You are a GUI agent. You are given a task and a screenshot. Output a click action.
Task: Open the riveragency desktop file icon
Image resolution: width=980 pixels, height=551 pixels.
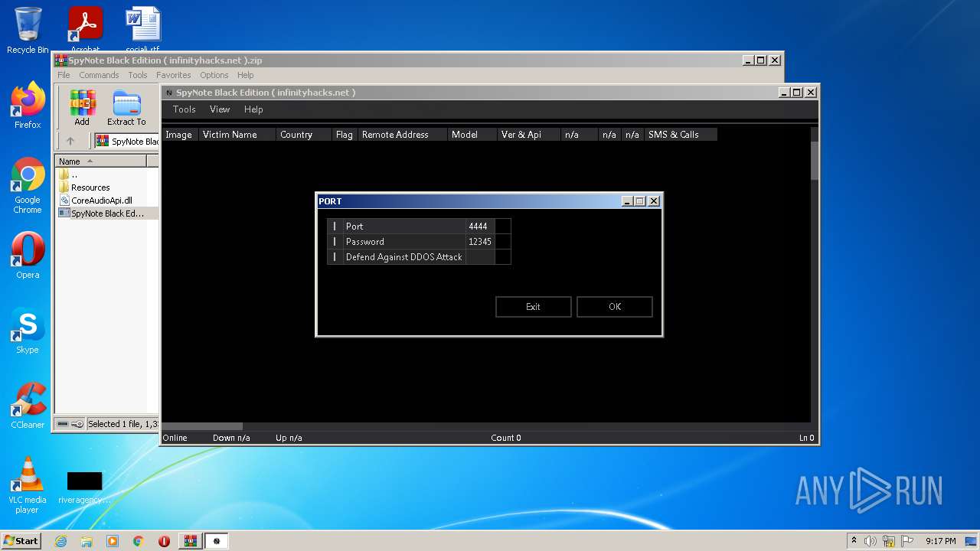point(84,487)
